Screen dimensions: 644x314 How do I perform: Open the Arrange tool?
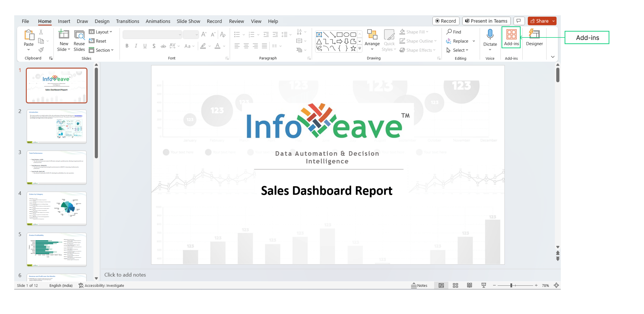point(372,40)
